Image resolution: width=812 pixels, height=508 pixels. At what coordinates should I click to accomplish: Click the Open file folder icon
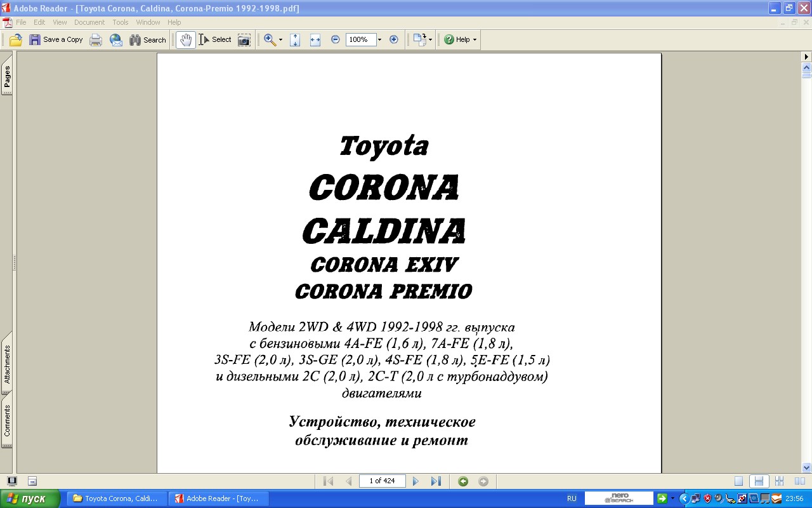pos(16,40)
